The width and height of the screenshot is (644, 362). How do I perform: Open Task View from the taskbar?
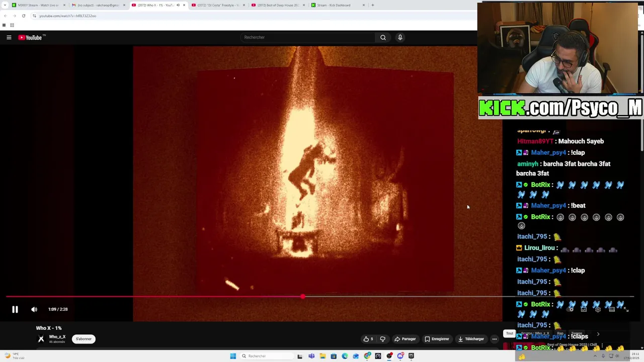click(x=300, y=356)
